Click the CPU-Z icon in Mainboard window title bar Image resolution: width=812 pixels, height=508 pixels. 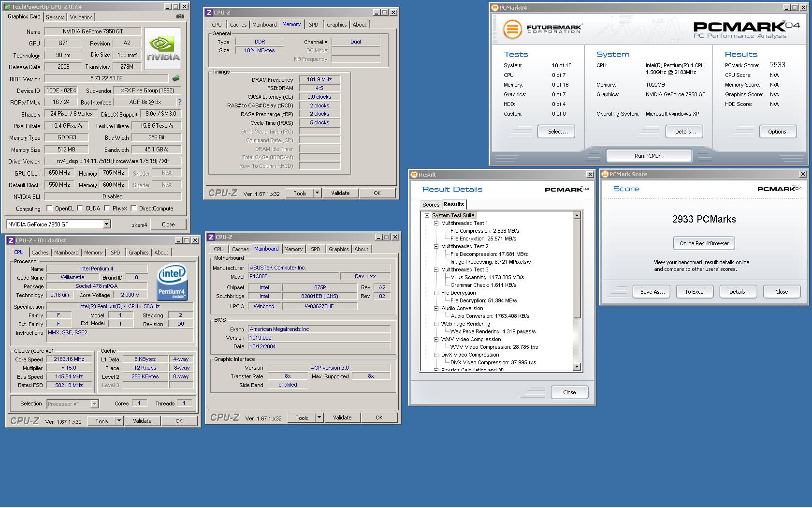pos(211,237)
